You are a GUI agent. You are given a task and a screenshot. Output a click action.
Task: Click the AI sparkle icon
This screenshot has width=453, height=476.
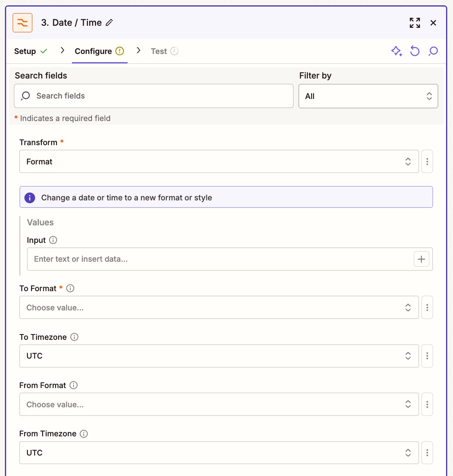point(396,51)
